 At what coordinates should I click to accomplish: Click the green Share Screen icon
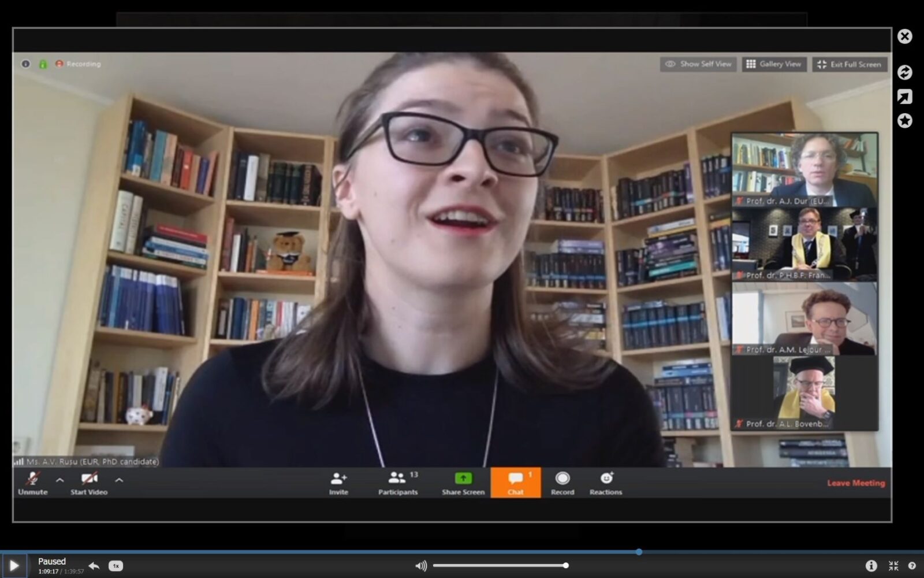(463, 479)
